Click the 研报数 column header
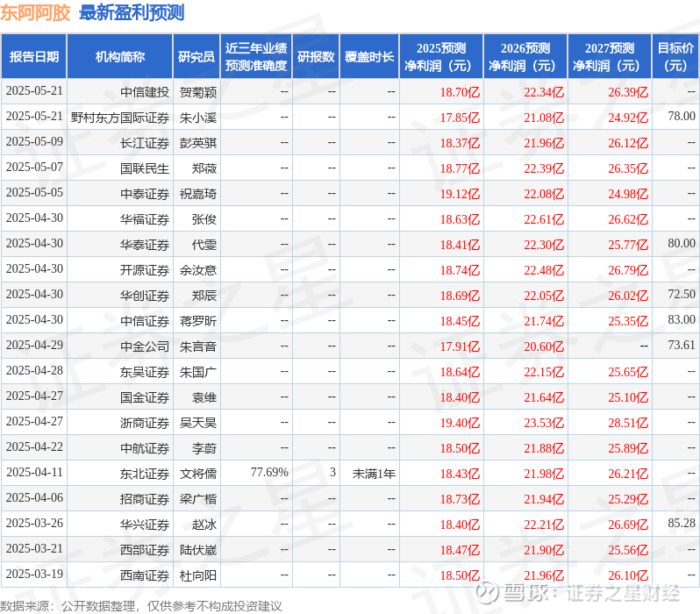Image resolution: width=700 pixels, height=614 pixels. [x=316, y=57]
